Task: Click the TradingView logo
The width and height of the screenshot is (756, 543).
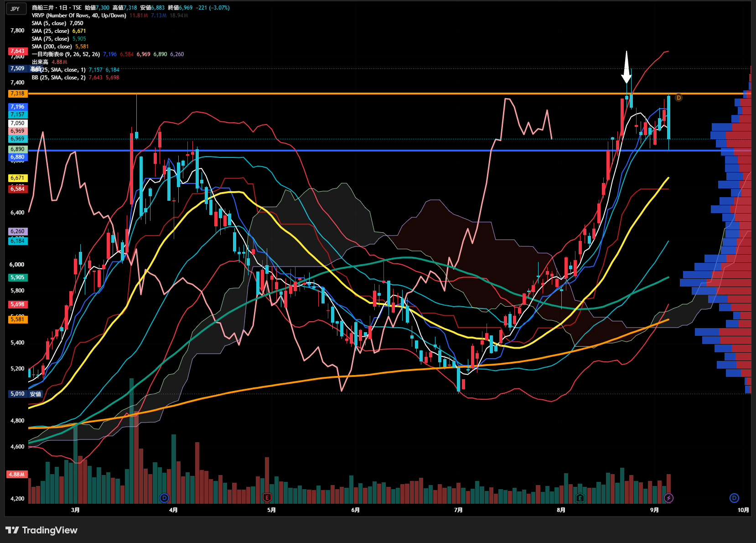Action: (x=41, y=530)
